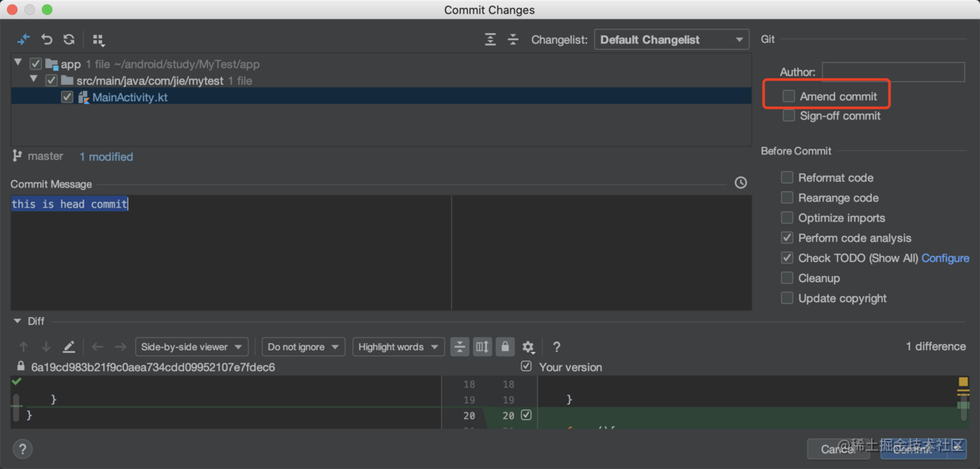Click the Cancel button

839,449
